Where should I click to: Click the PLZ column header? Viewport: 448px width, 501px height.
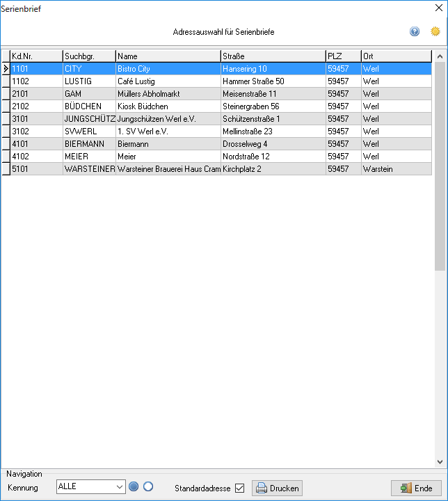[x=344, y=56]
